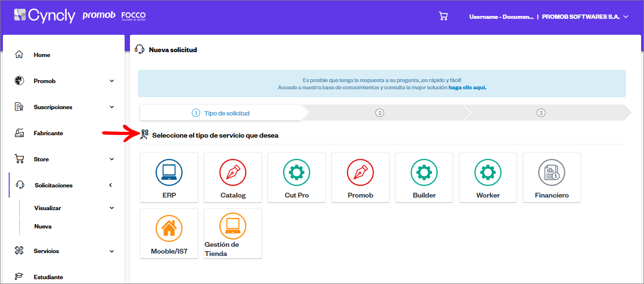Collapse the Solicitaciones chevron
The image size is (644, 284).
tap(110, 185)
